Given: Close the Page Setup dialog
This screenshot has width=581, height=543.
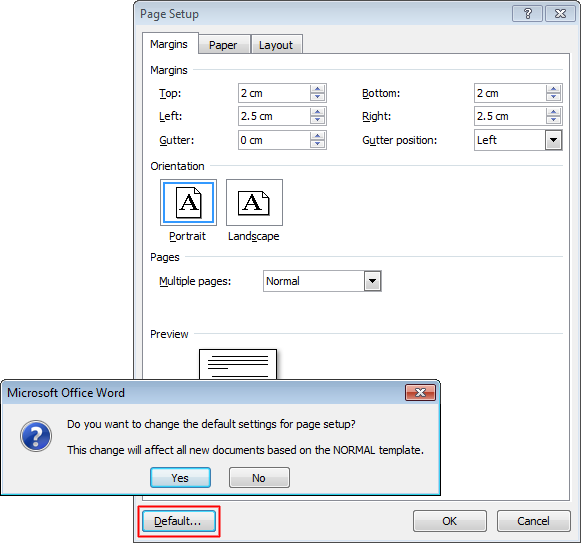Looking at the screenshot, I should point(560,14).
